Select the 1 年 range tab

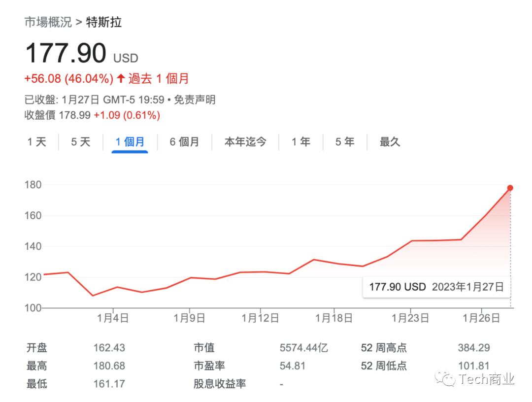click(x=300, y=142)
